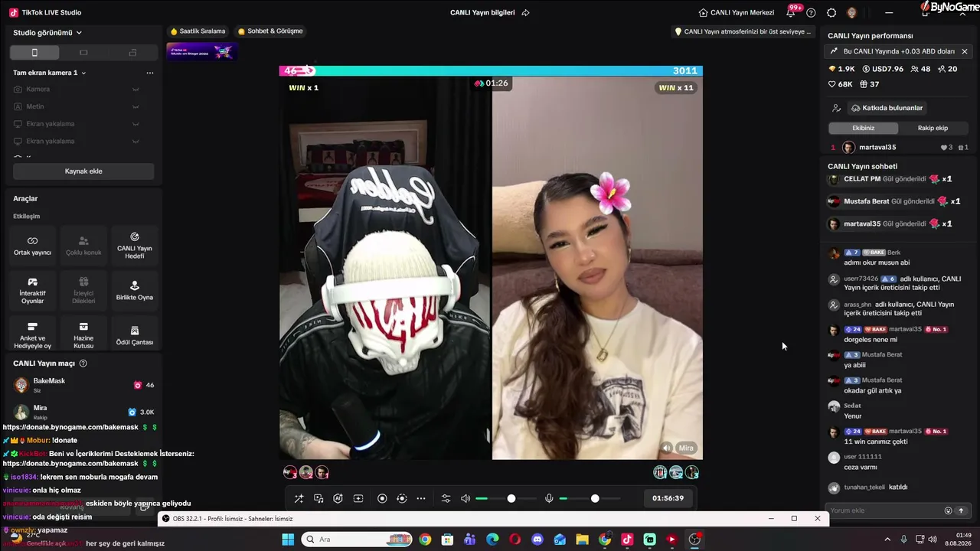Send the comment with arrow button
980x551 pixels.
pyautogui.click(x=961, y=510)
